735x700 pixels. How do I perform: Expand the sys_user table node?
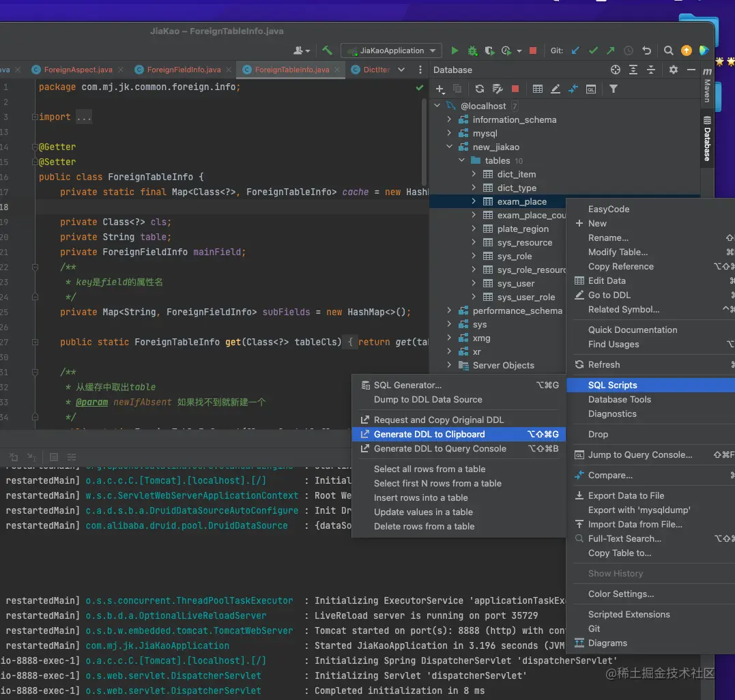tap(474, 283)
